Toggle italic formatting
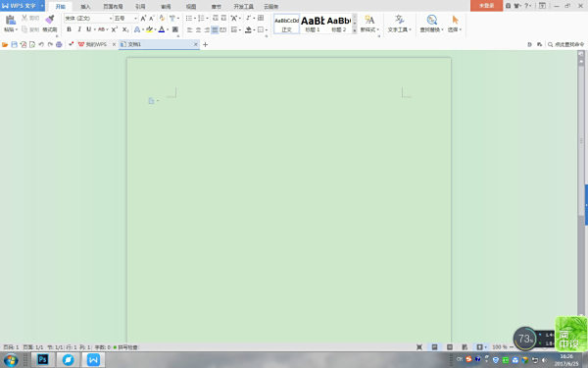Viewport: 588px width, 368px height. pos(79,29)
